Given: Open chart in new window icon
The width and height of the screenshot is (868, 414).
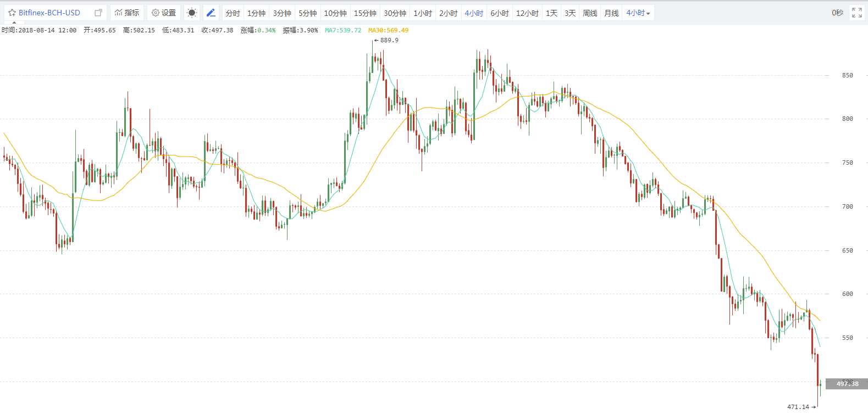Looking at the screenshot, I should pyautogui.click(x=98, y=13).
